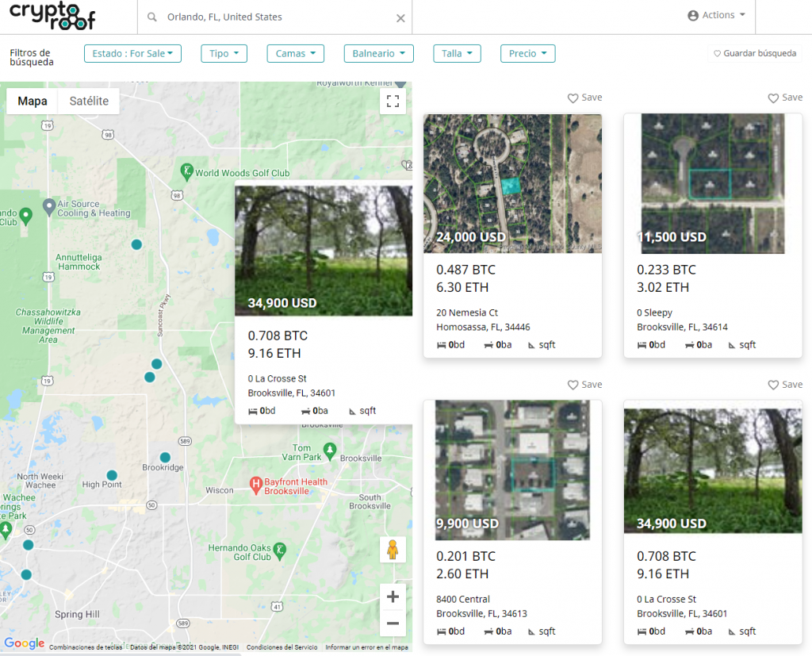Click the map fullscreen toggle icon
The image size is (812, 656).
(392, 101)
